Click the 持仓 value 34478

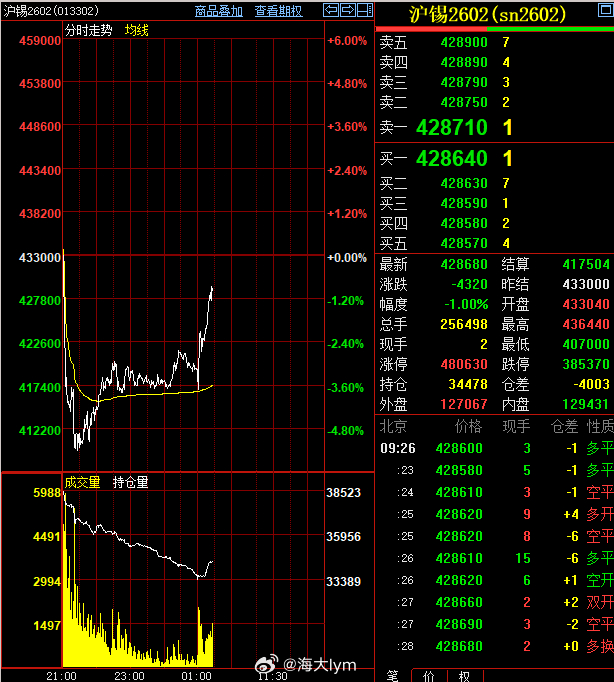click(468, 384)
